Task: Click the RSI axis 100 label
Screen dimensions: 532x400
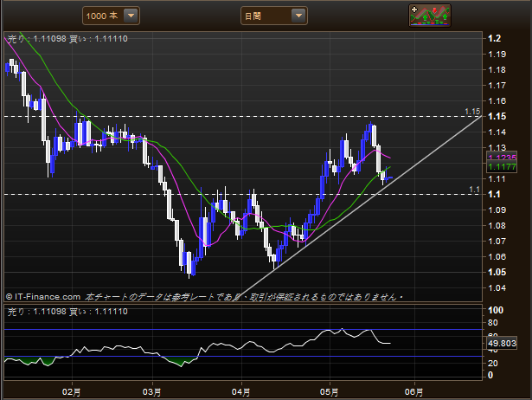Action: [x=496, y=310]
